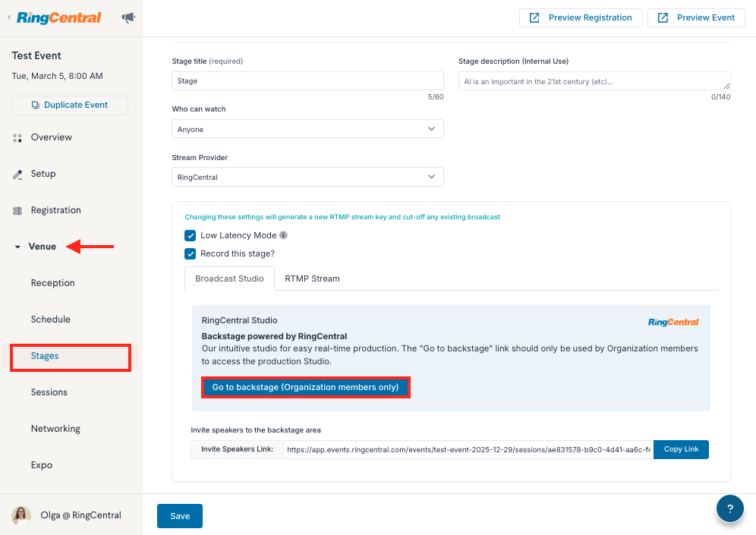Screen dimensions: 756x535
Task: Click the back chevron beside RingCentral logo
Action: (9, 18)
